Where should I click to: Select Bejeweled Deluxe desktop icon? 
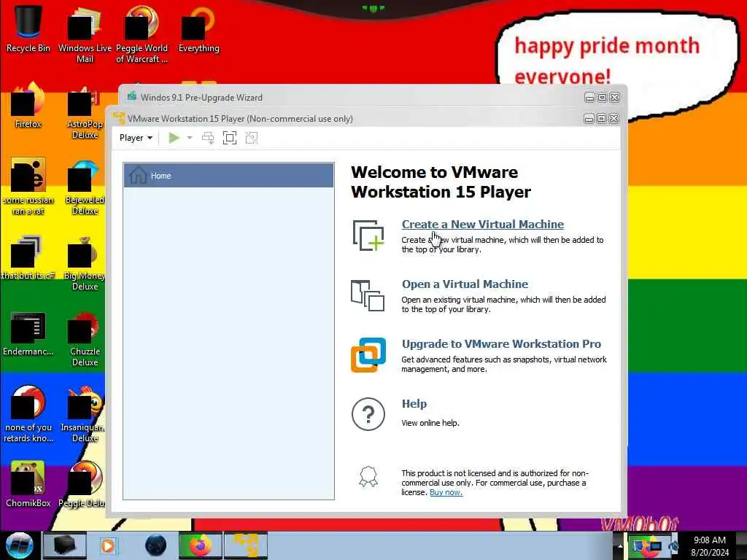(85, 187)
